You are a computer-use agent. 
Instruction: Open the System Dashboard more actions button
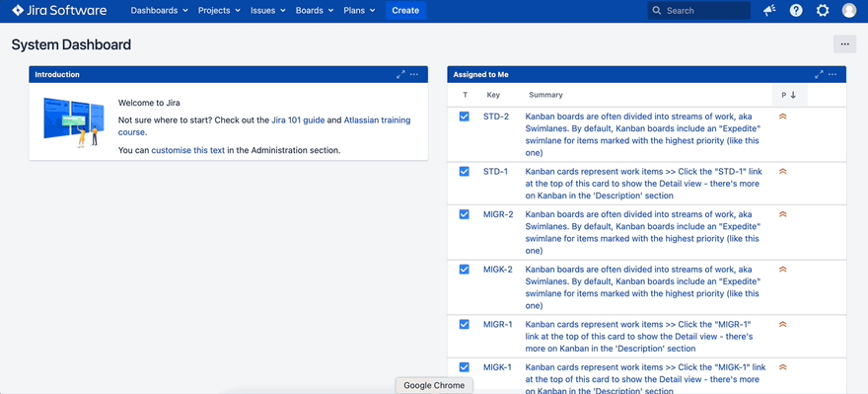pos(844,44)
